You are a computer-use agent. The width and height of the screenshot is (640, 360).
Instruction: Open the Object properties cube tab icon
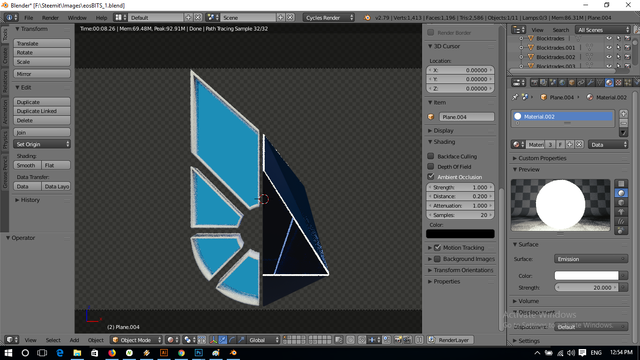click(571, 83)
